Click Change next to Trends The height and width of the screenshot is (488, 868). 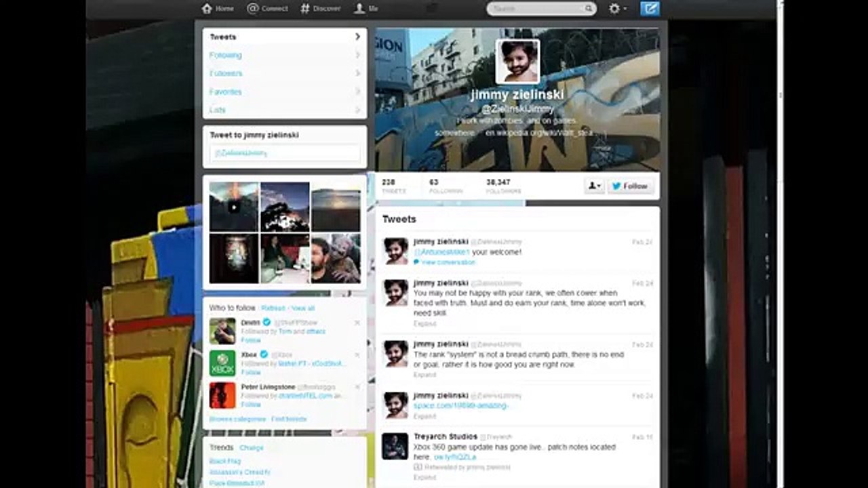point(252,448)
